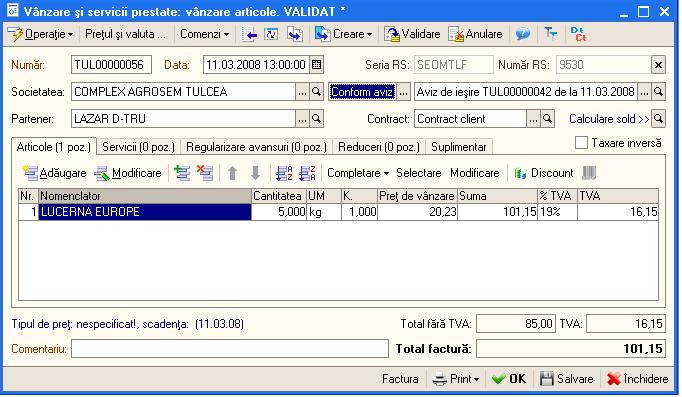Click the Factura button
The width and height of the screenshot is (682, 397).
click(x=400, y=380)
